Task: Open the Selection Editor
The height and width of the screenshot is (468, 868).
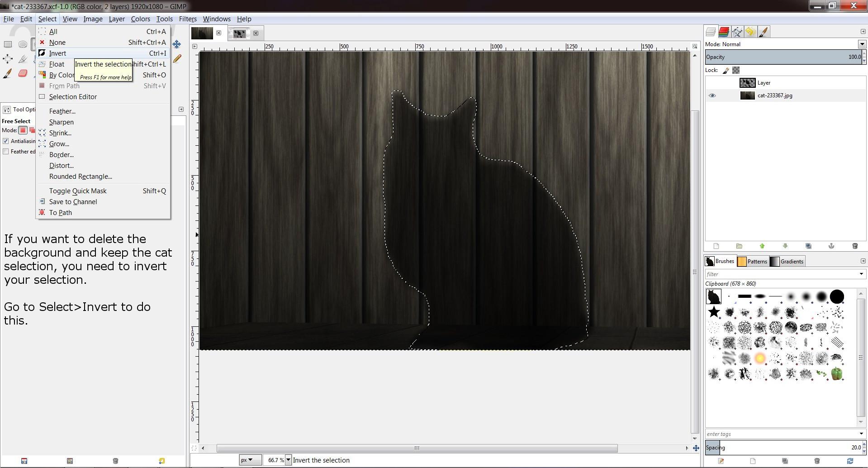Action: [103, 97]
